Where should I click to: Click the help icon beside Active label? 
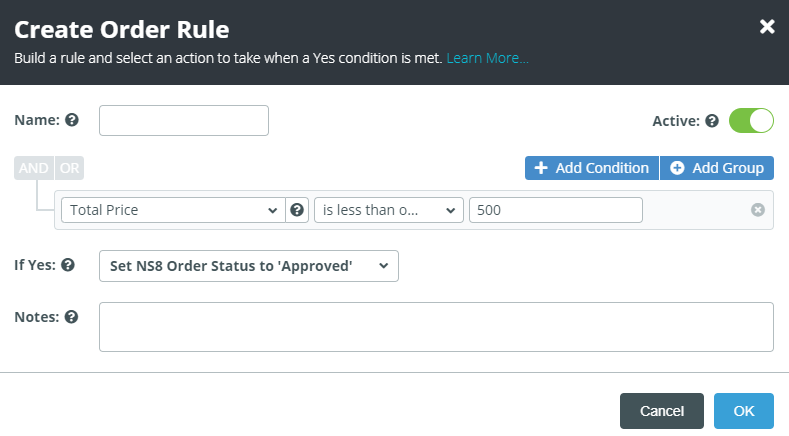click(712, 121)
